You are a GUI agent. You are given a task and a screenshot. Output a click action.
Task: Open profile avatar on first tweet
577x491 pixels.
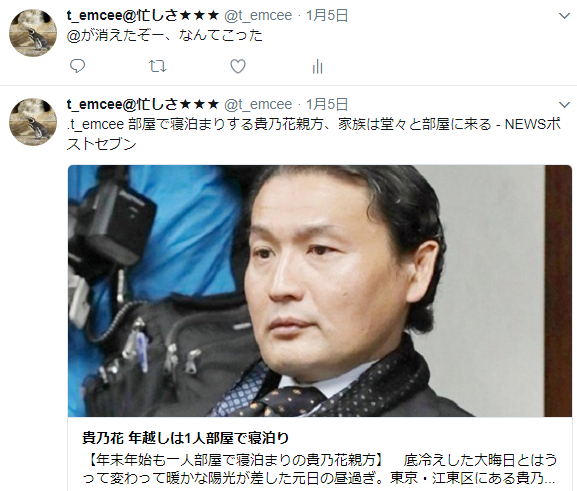click(x=33, y=33)
